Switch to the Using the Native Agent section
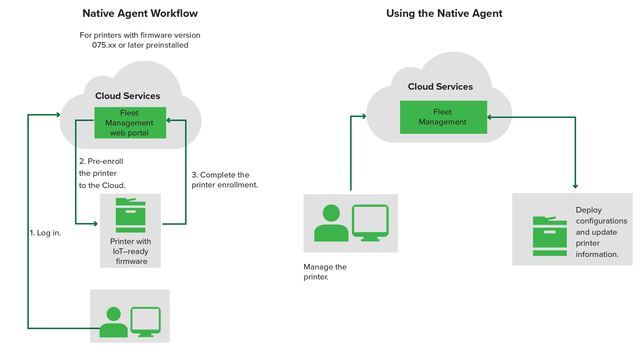Image resolution: width=644 pixels, height=348 pixels. [x=444, y=13]
